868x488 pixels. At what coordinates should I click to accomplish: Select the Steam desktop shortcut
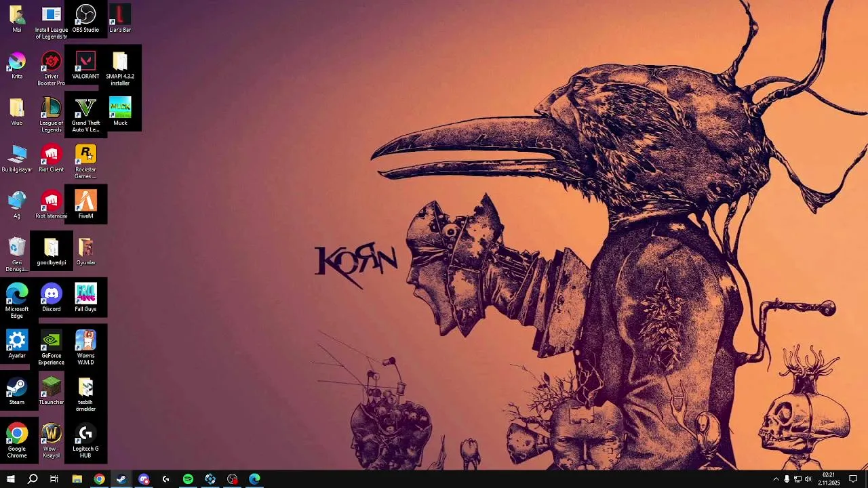point(17,392)
